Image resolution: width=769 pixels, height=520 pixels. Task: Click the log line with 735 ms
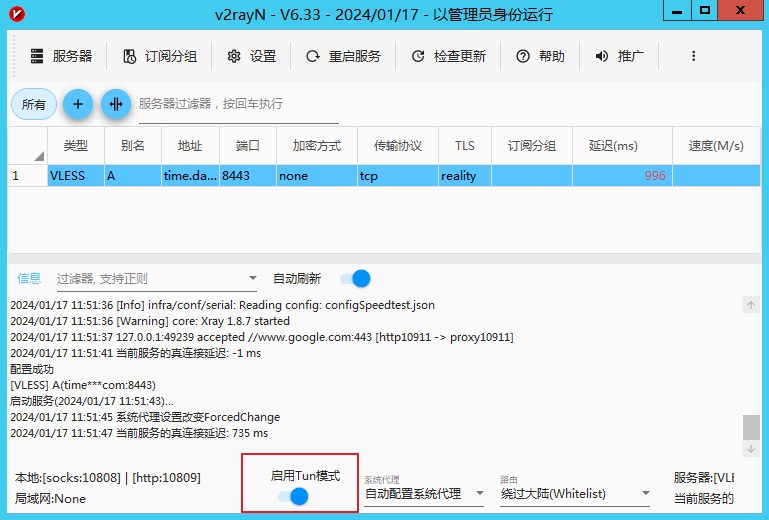(x=139, y=433)
